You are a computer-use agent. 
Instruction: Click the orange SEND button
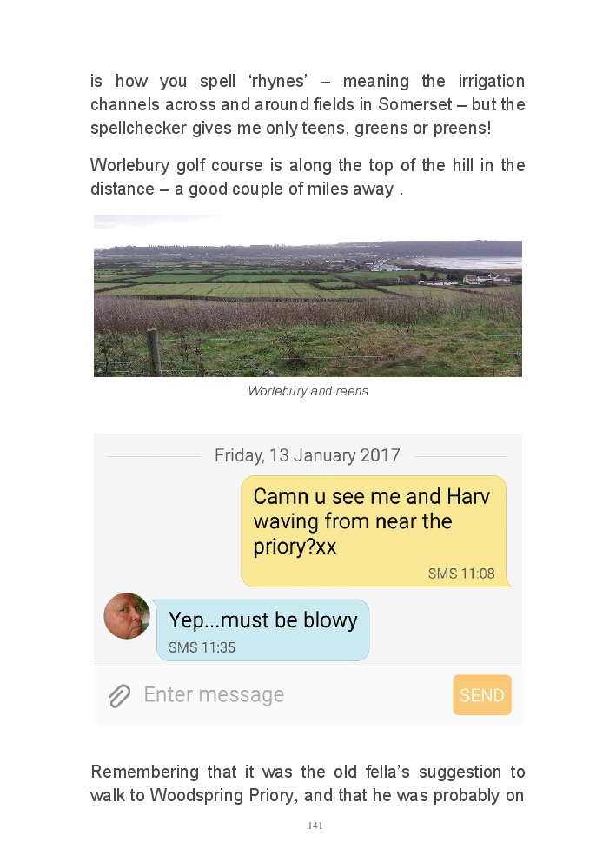[x=482, y=695]
